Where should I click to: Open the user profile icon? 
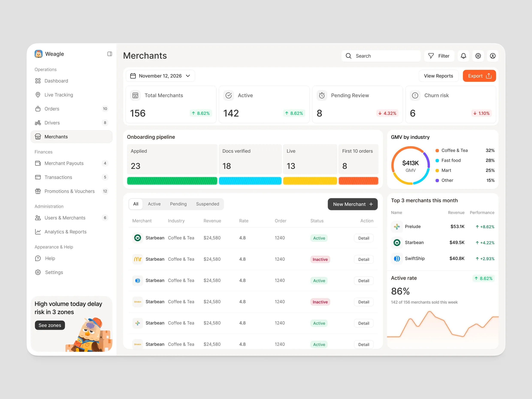click(x=493, y=56)
